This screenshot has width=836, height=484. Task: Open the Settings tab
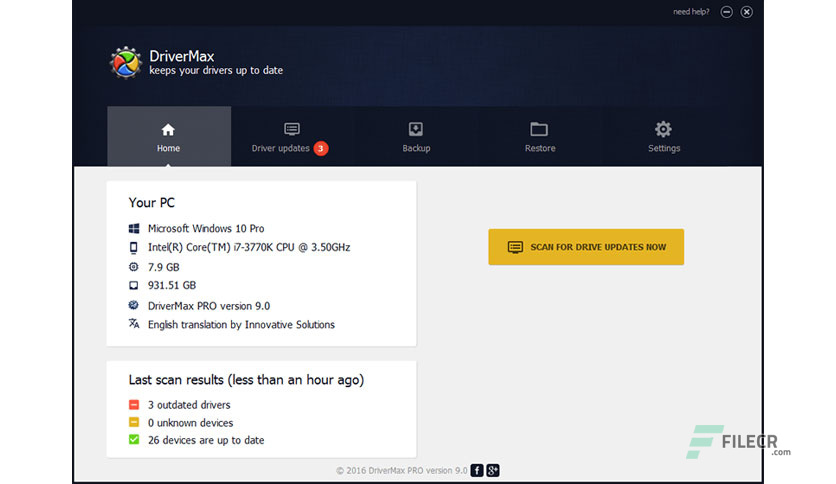click(x=664, y=136)
